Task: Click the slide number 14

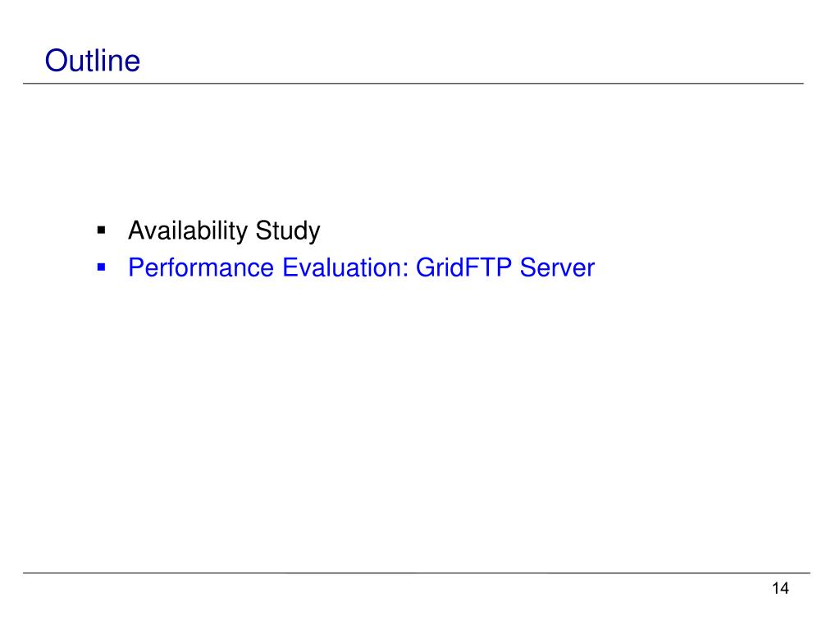Action: tap(780, 589)
